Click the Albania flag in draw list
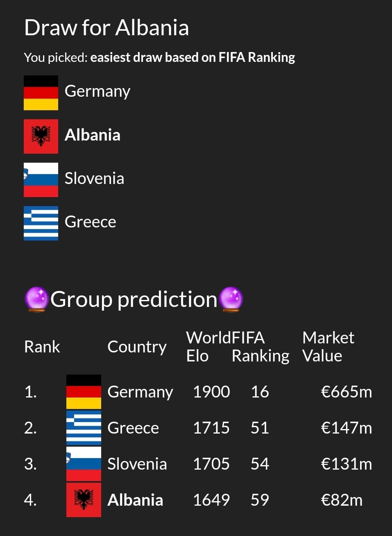392x536 pixels. (x=41, y=136)
